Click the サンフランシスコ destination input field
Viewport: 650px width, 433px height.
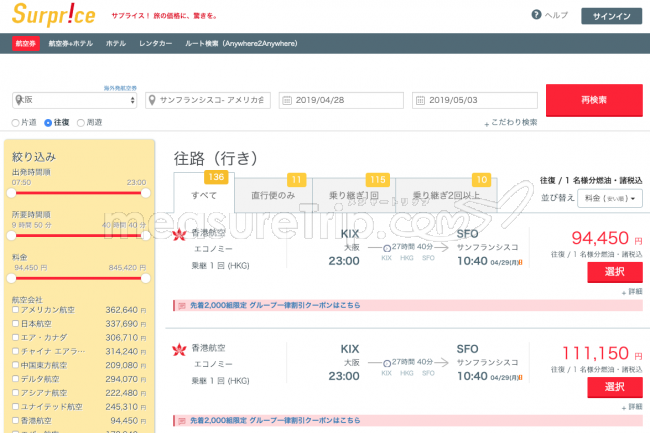coord(208,100)
